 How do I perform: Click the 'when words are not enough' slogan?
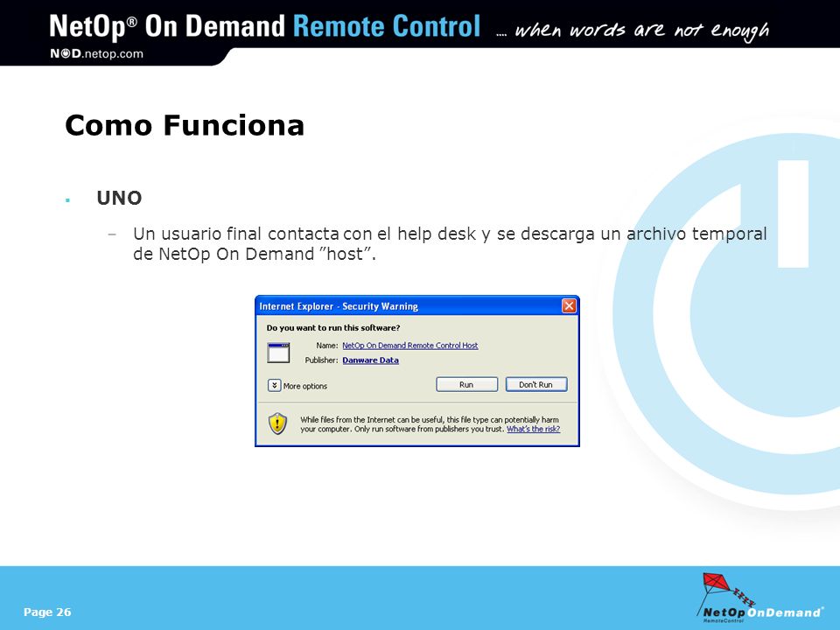[x=641, y=31]
